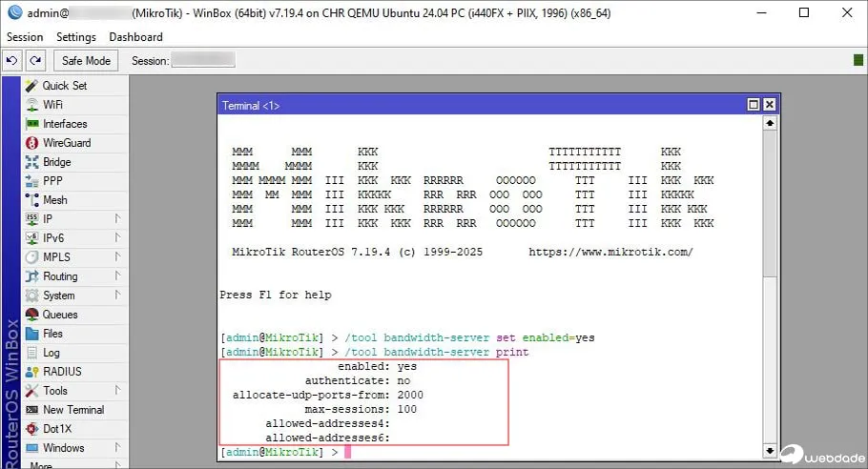Viewport: 868px width, 469px height.
Task: Click the undo arrow toolbar icon
Action: pos(12,61)
